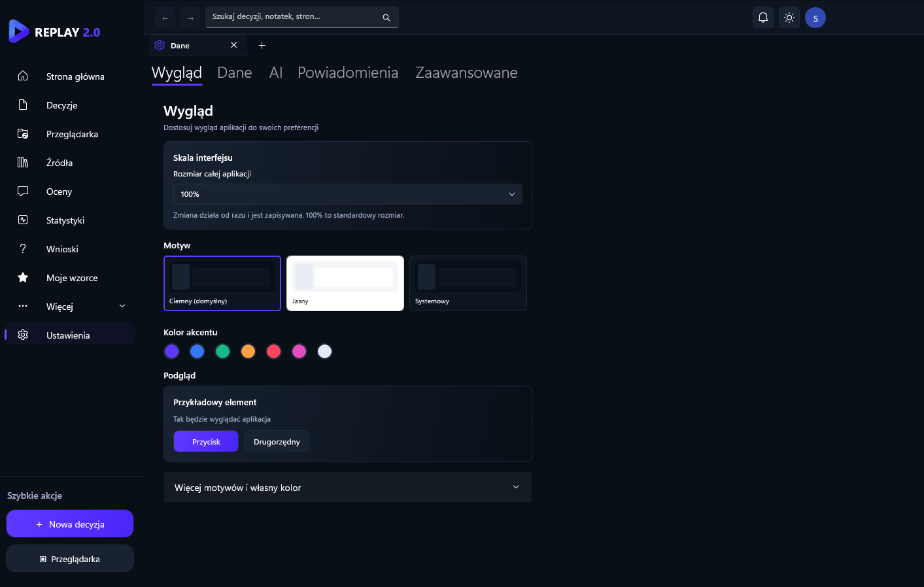Switch to the AI tab
This screenshot has width=924, height=587.
[x=276, y=73]
